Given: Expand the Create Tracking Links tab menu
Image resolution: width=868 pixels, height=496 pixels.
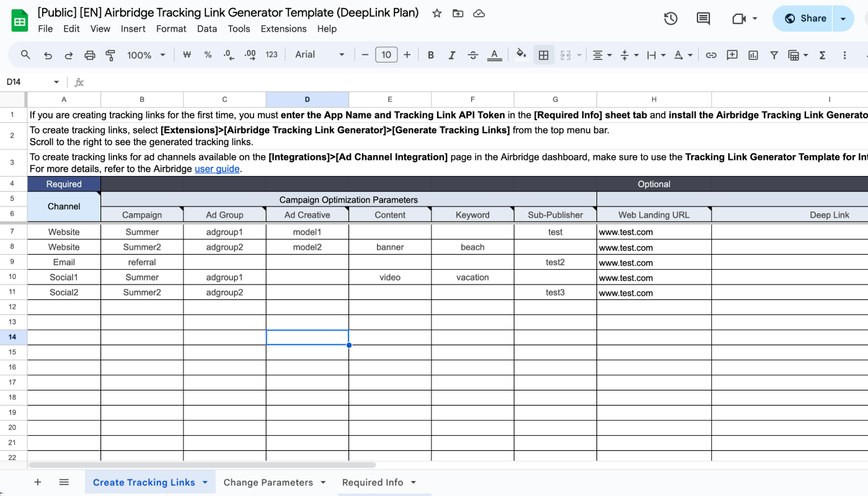Looking at the screenshot, I should pyautogui.click(x=205, y=482).
